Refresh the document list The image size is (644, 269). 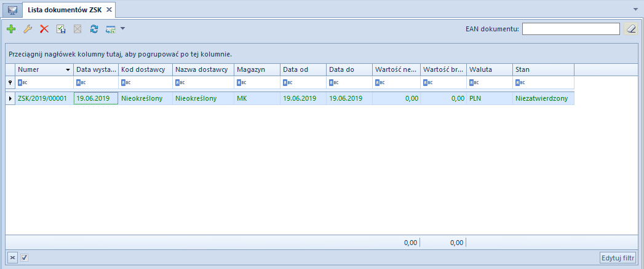[94, 29]
